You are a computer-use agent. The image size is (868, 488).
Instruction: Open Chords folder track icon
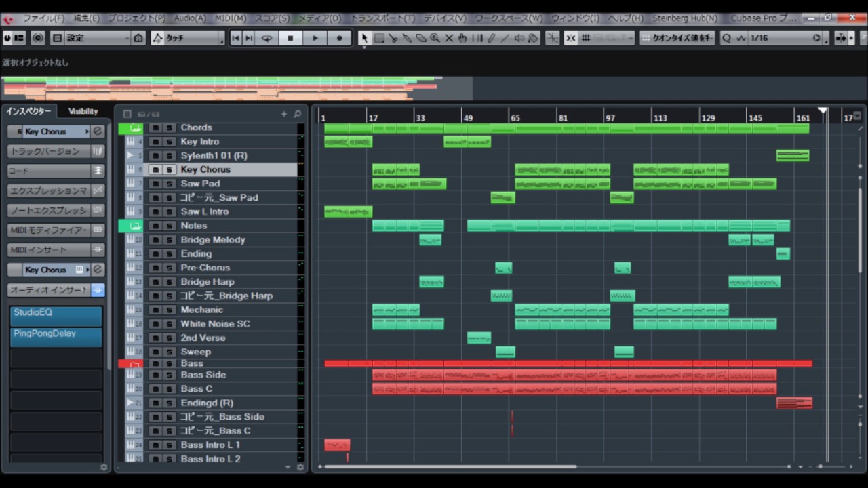click(136, 127)
